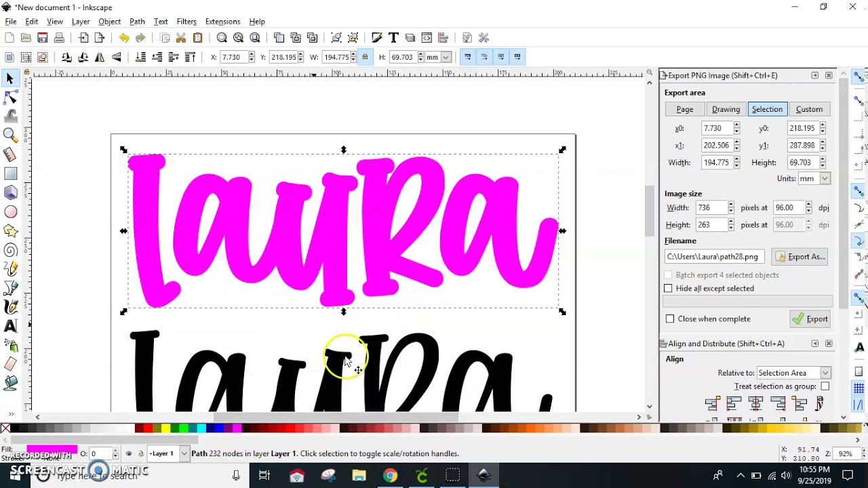Image resolution: width=868 pixels, height=488 pixels.
Task: Select the Tweak tool
Action: 10,117
